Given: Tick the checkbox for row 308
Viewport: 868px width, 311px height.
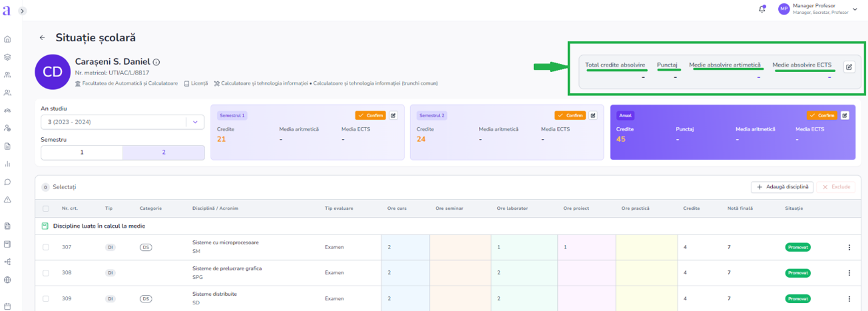Looking at the screenshot, I should pos(46,273).
